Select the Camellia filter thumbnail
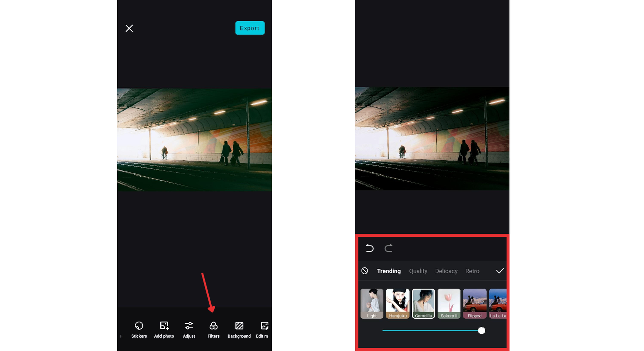This screenshot has width=644, height=351. [x=423, y=304]
